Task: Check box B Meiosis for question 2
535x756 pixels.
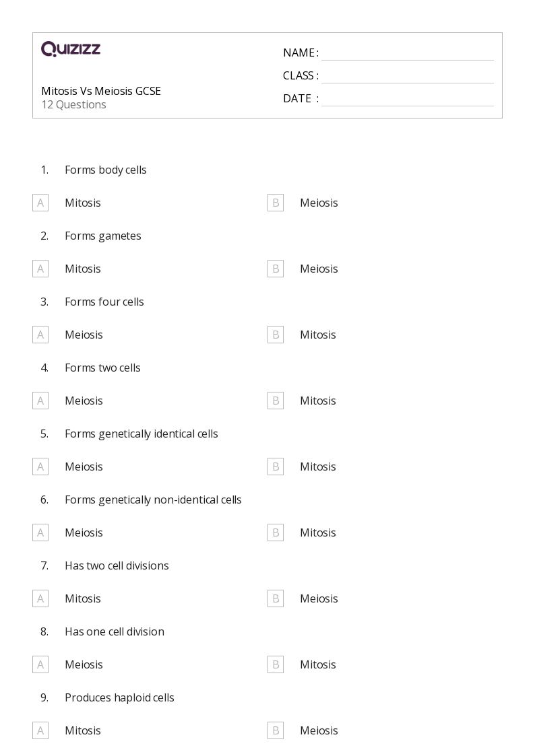Action: pyautogui.click(x=276, y=269)
